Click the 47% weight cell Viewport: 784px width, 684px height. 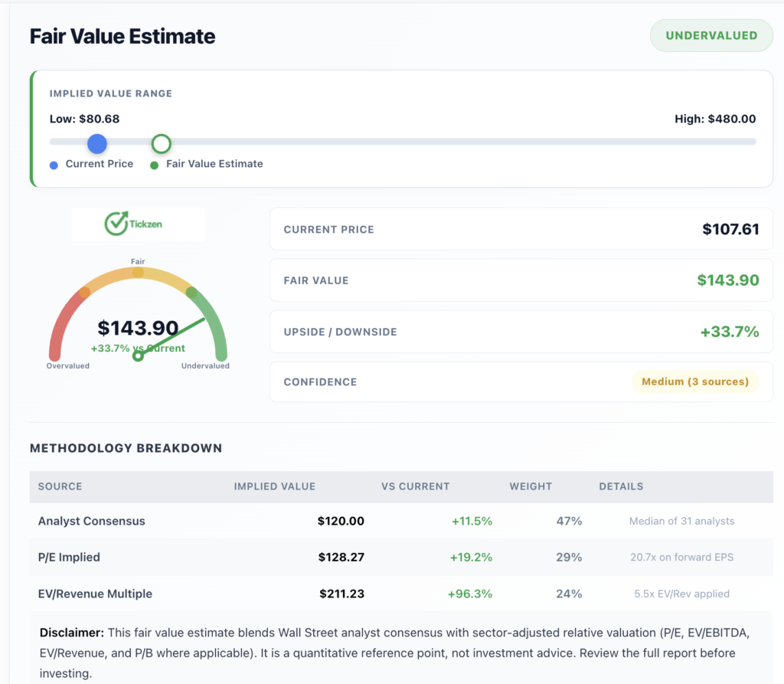point(569,521)
